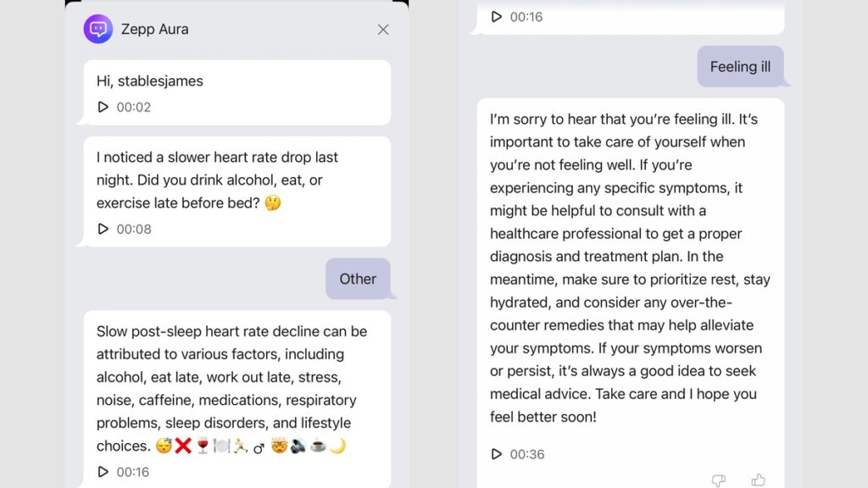
Task: Play the 'Hi, stablesjames' audio message
Action: 103,108
